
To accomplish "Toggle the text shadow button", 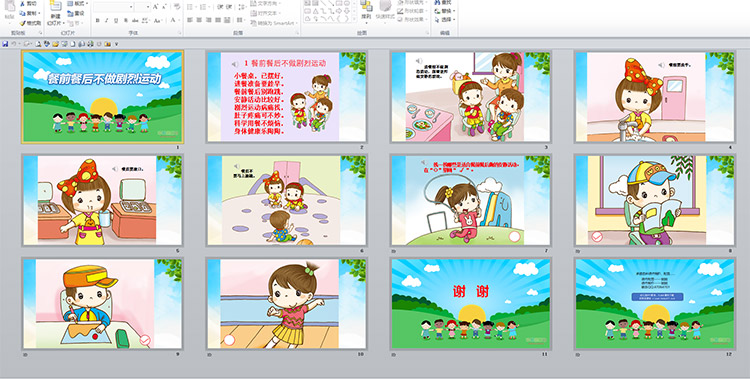I will [x=126, y=21].
